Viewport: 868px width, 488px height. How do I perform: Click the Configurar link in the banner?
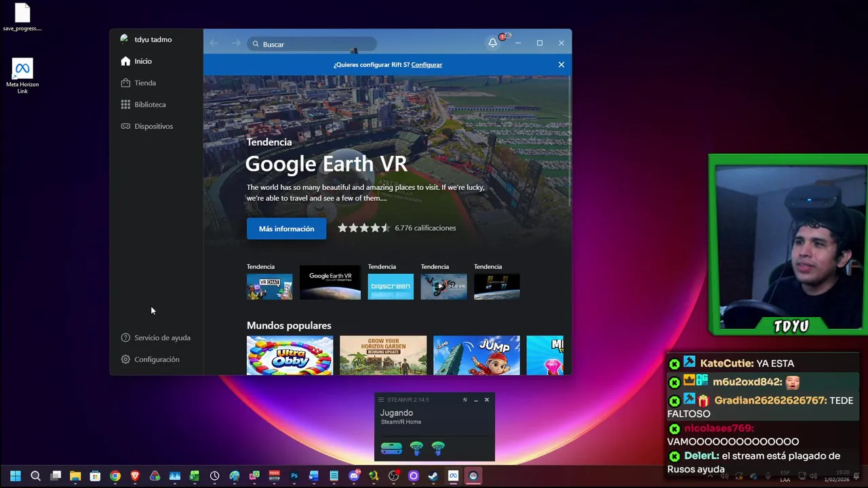pos(427,64)
